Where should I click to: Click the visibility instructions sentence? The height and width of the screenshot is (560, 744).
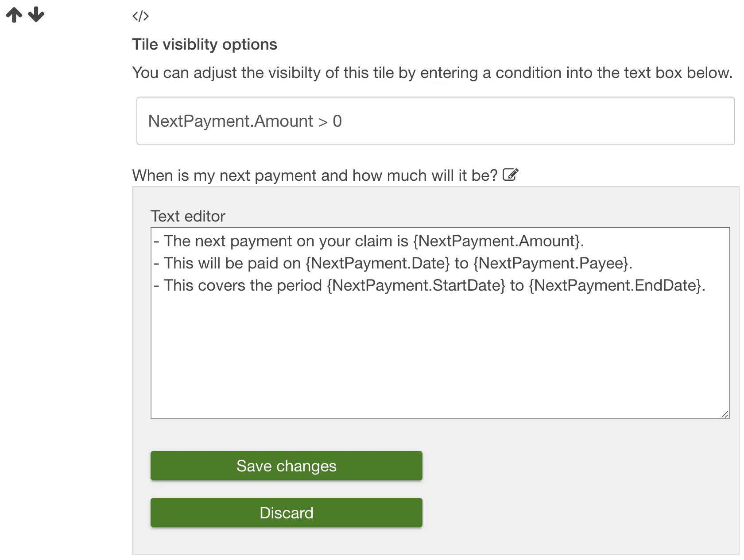pyautogui.click(x=432, y=73)
